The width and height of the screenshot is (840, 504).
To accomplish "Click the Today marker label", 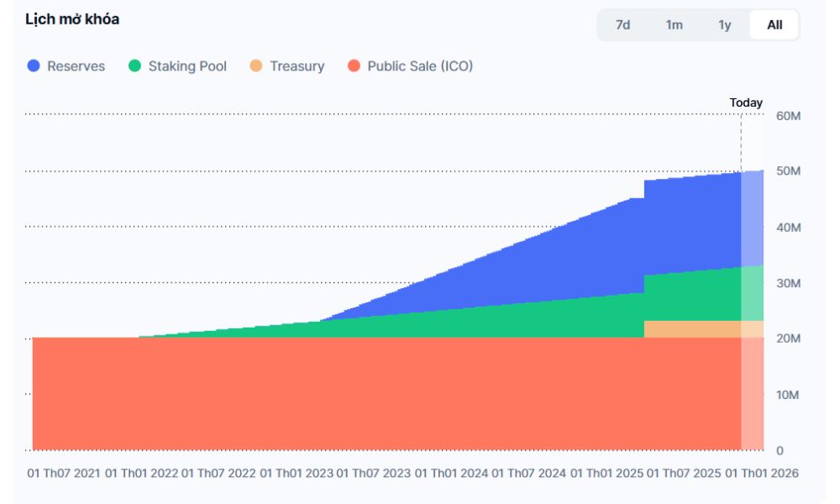I will [x=746, y=102].
